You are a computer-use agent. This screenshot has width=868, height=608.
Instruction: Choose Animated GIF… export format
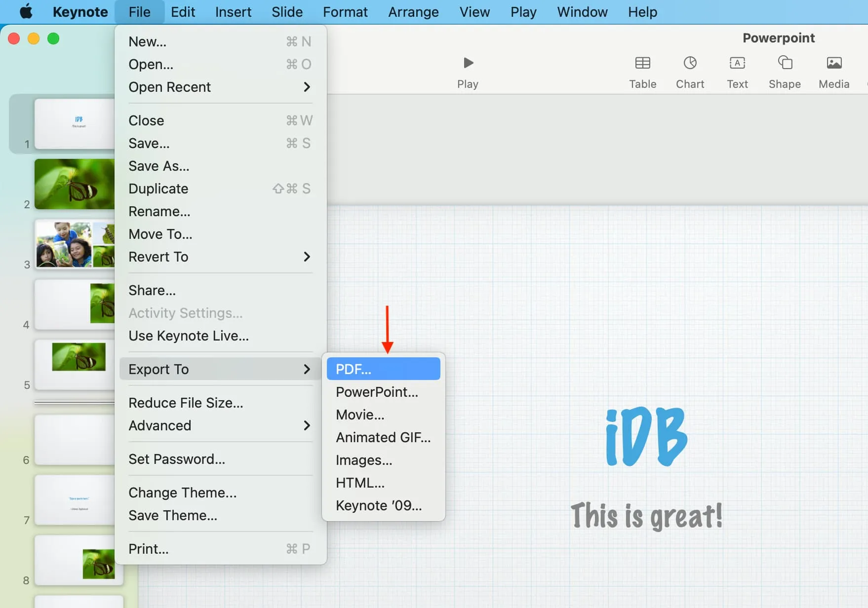coord(383,437)
